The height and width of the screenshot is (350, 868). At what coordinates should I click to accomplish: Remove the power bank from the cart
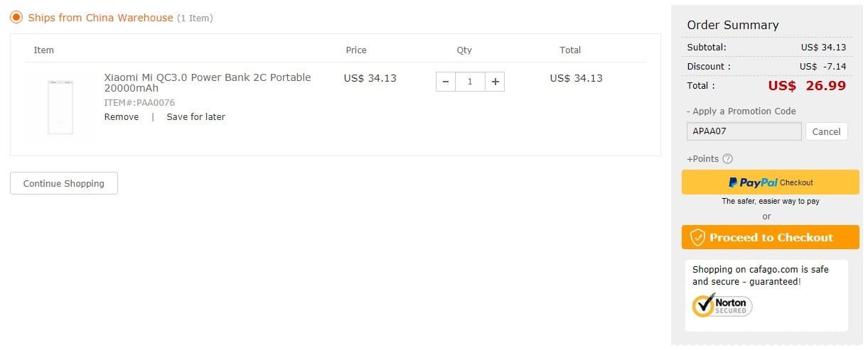click(122, 116)
